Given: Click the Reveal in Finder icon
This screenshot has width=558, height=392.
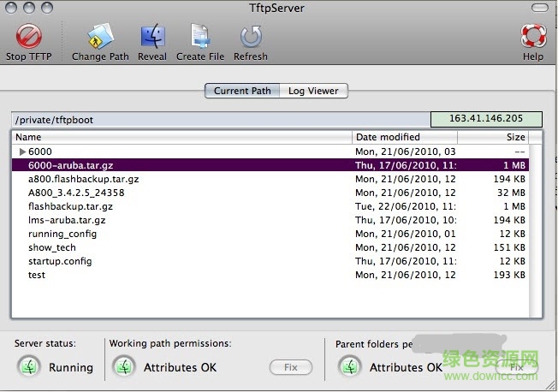Looking at the screenshot, I should coord(152,37).
